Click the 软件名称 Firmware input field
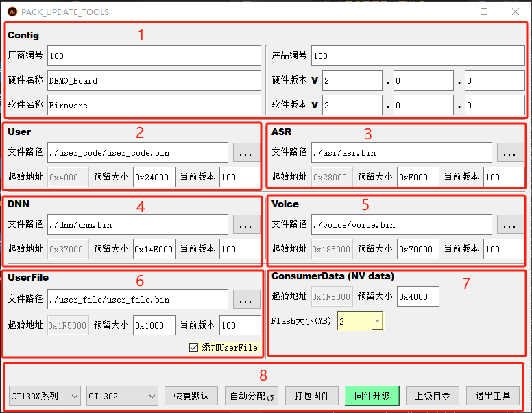This screenshot has height=413, width=532. pos(154,105)
